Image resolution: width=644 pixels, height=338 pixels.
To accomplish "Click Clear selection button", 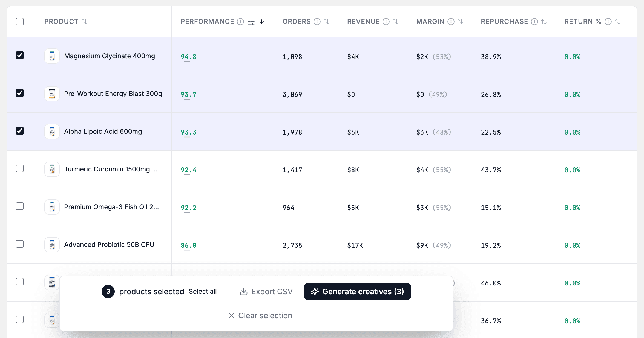I will click(260, 316).
